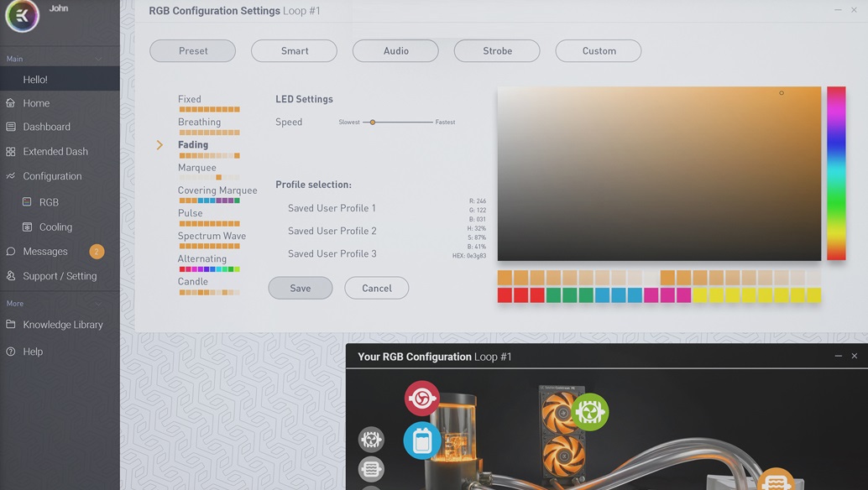Click the Configuration chart icon
Image resolution: width=868 pixels, height=490 pixels.
11,176
